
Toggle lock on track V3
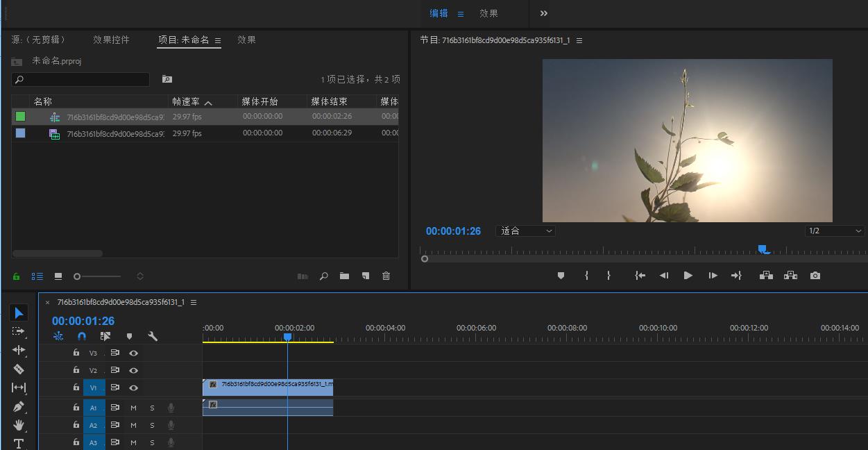[76, 353]
